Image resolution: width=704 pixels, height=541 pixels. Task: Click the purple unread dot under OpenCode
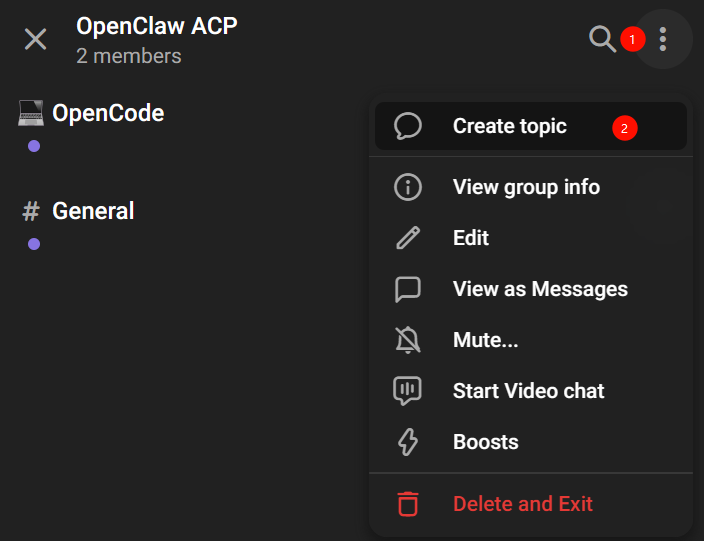tap(34, 146)
